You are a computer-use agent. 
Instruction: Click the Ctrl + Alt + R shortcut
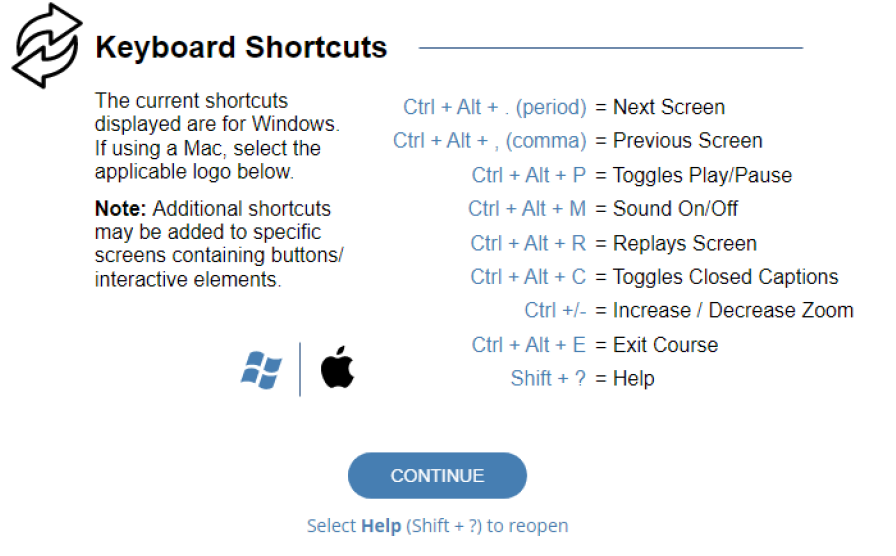coord(528,243)
